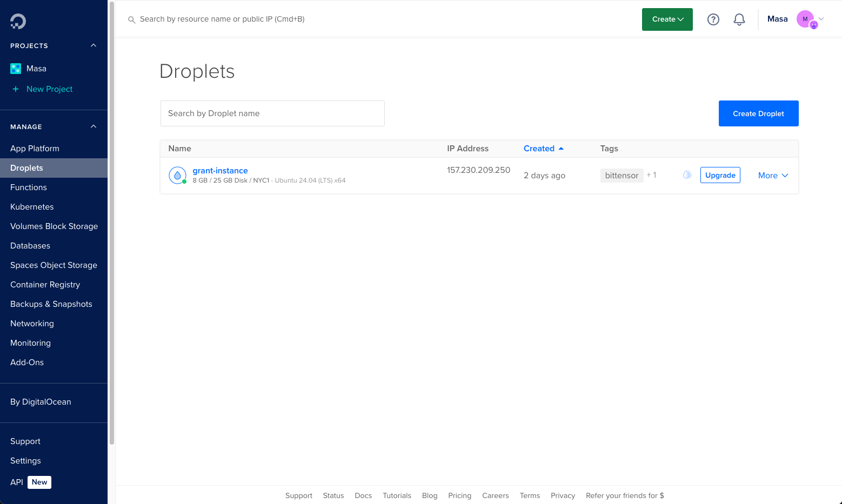
Task: Click the grant-instance droplet icon
Action: point(177,176)
